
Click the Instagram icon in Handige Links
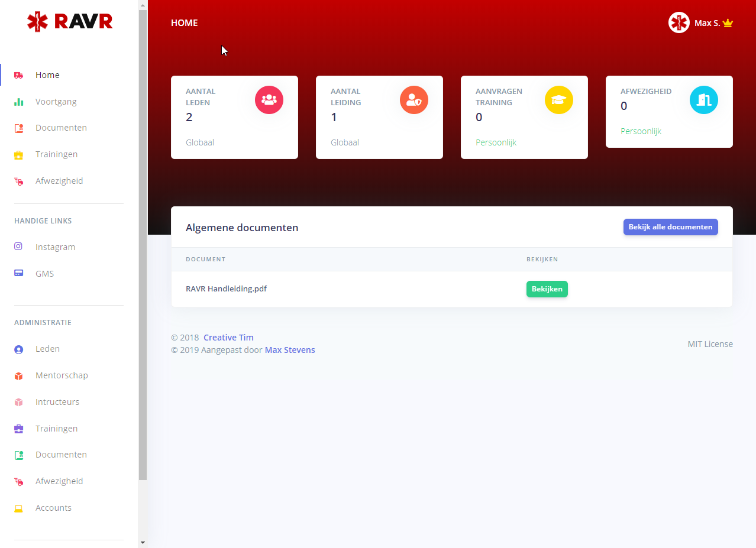(x=18, y=247)
